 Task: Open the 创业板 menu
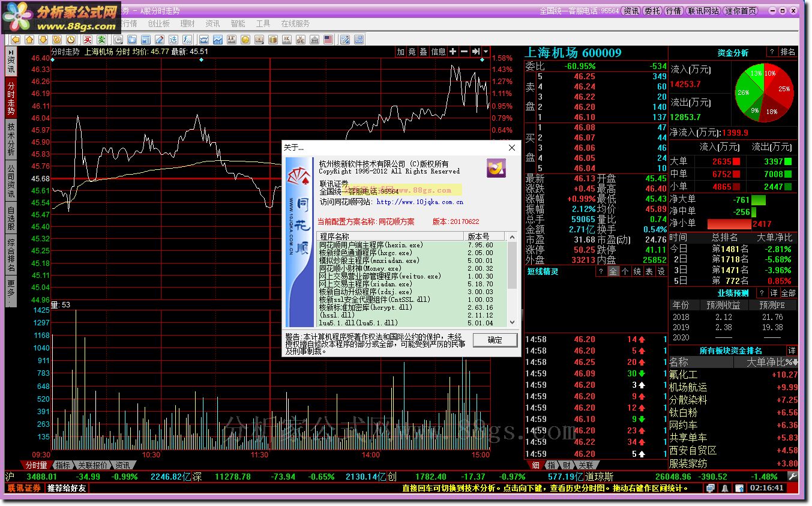coord(159,23)
